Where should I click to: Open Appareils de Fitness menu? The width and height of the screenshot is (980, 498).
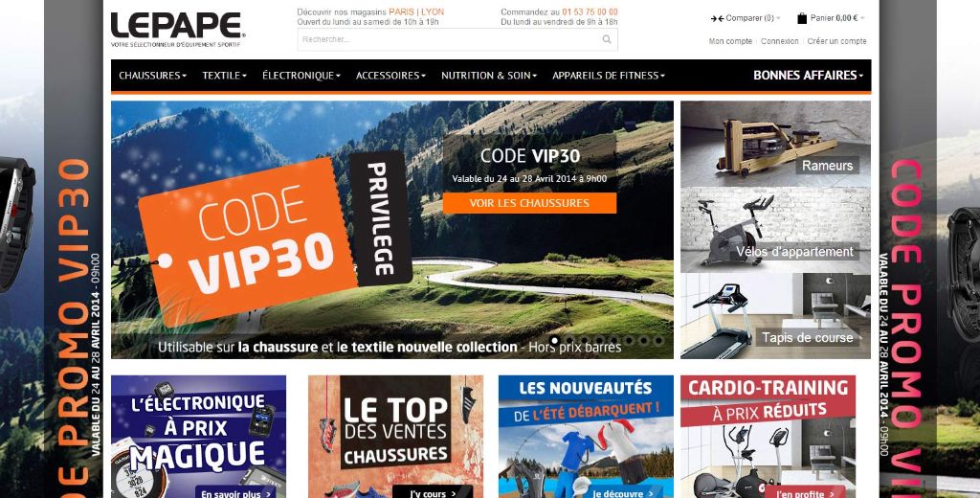[x=608, y=75]
